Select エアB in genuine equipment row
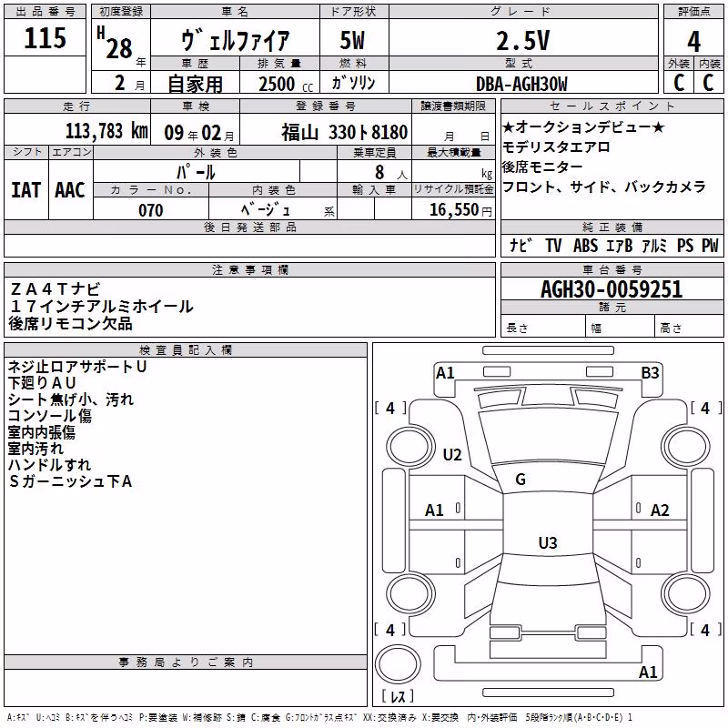Viewport: 728px width, 728px height. point(620,245)
